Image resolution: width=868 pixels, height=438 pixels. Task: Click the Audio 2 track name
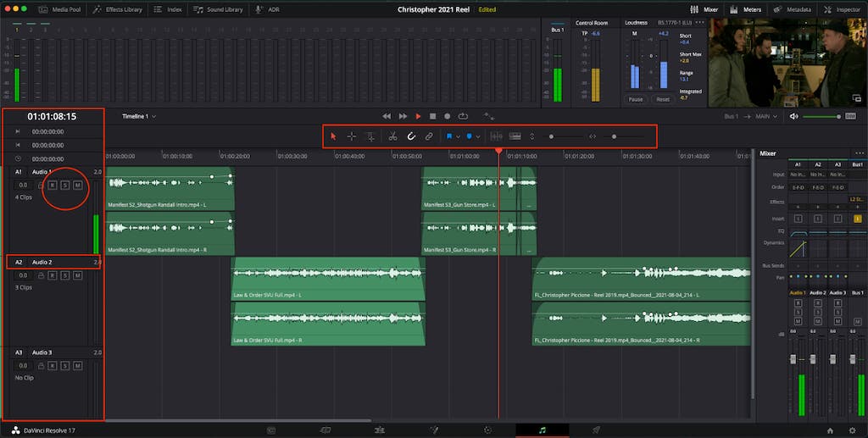coord(42,262)
